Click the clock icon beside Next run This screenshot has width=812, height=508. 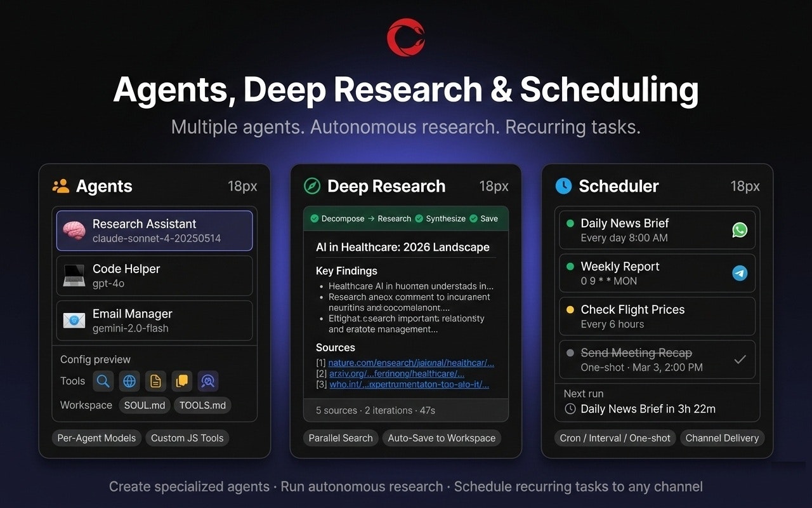pyautogui.click(x=570, y=409)
